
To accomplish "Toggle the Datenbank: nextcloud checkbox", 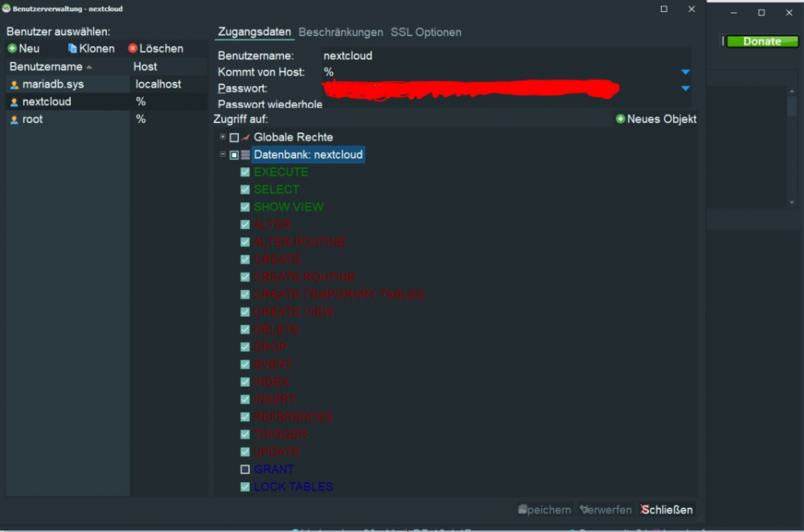I will [234, 155].
